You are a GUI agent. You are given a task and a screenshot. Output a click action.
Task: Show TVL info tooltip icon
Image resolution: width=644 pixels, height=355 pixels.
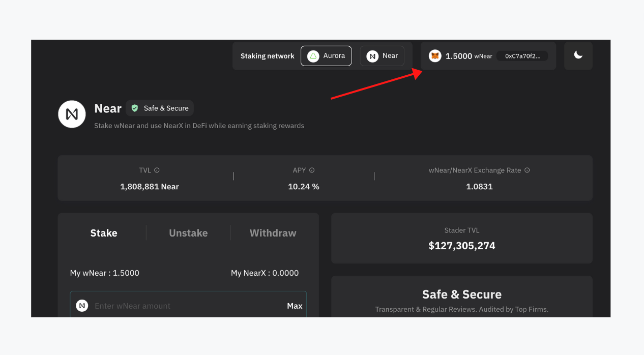tap(157, 170)
